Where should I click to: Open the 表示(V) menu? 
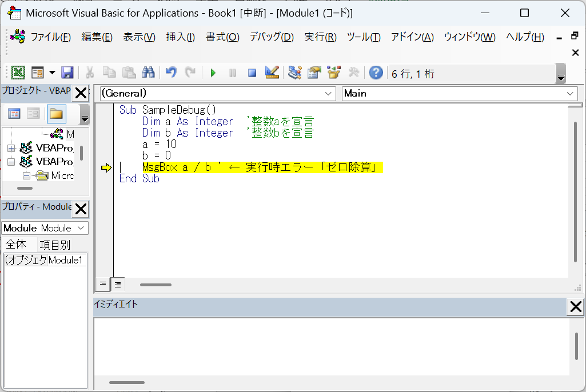(x=139, y=37)
